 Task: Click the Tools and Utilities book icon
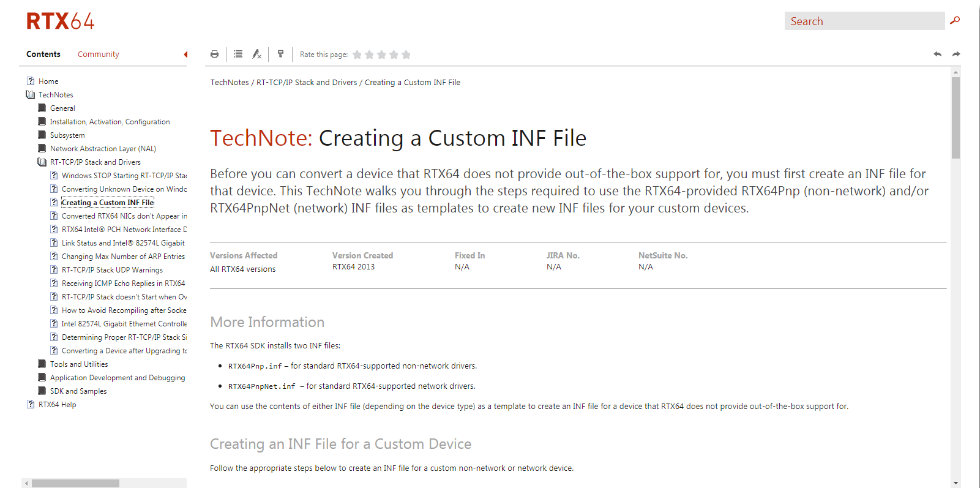[42, 364]
